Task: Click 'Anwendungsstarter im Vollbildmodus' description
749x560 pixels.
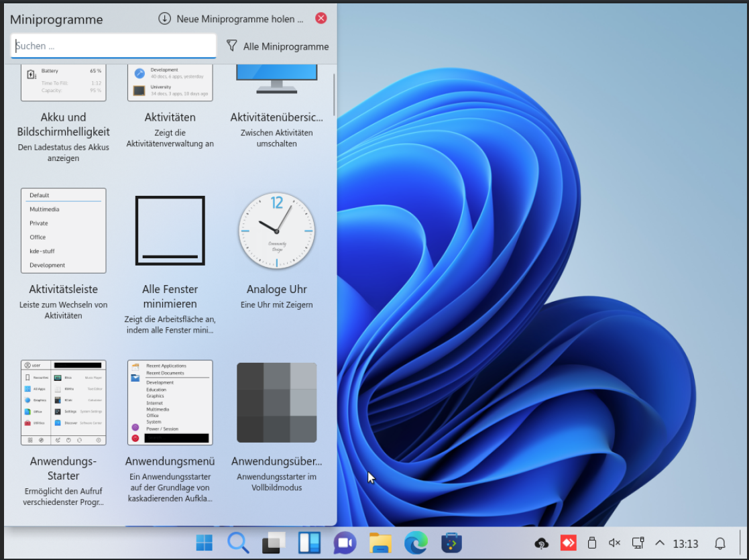Action: 276,482
